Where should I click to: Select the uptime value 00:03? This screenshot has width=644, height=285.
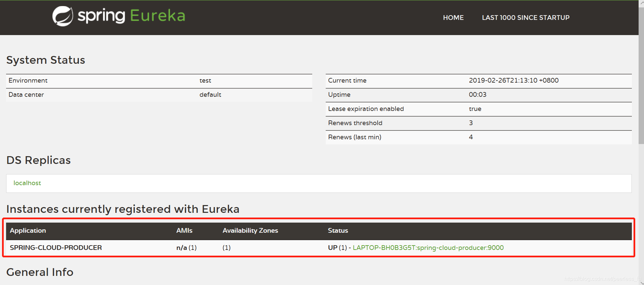click(478, 94)
